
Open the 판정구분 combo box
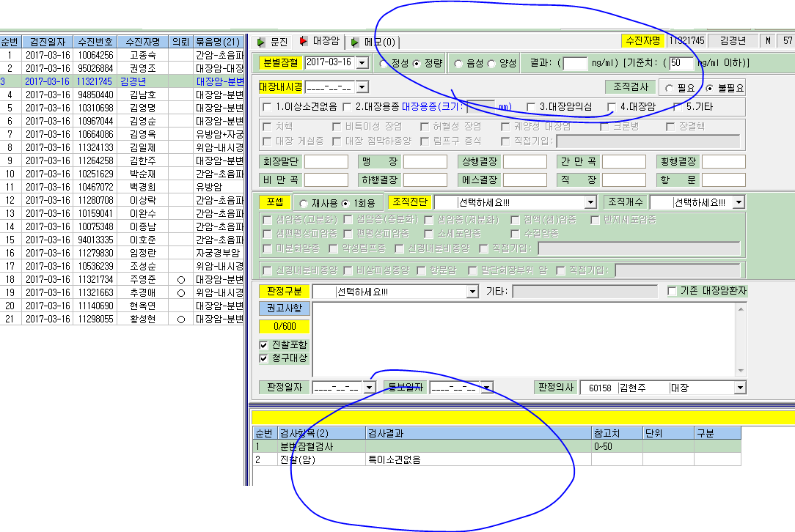pos(472,292)
